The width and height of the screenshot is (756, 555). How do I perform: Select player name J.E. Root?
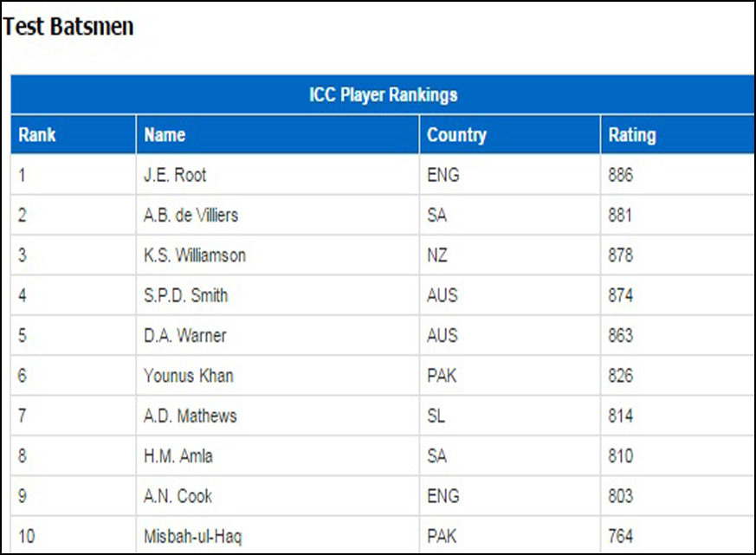(x=175, y=175)
